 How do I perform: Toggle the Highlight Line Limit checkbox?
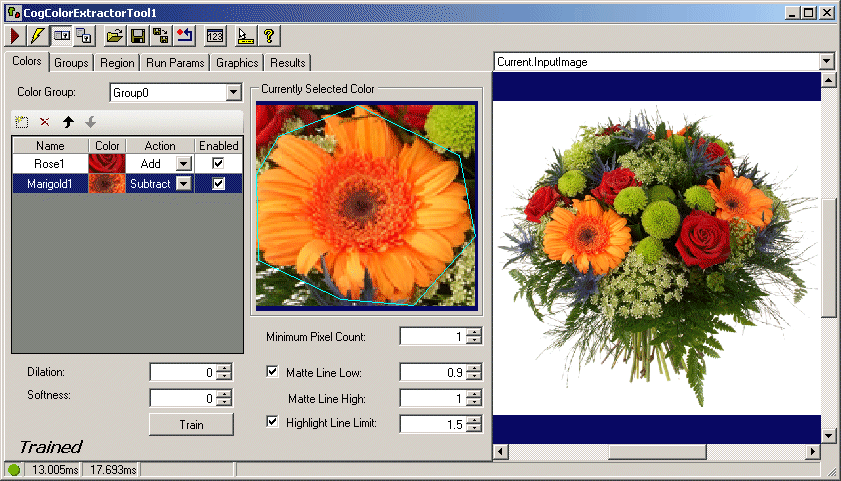(x=273, y=422)
